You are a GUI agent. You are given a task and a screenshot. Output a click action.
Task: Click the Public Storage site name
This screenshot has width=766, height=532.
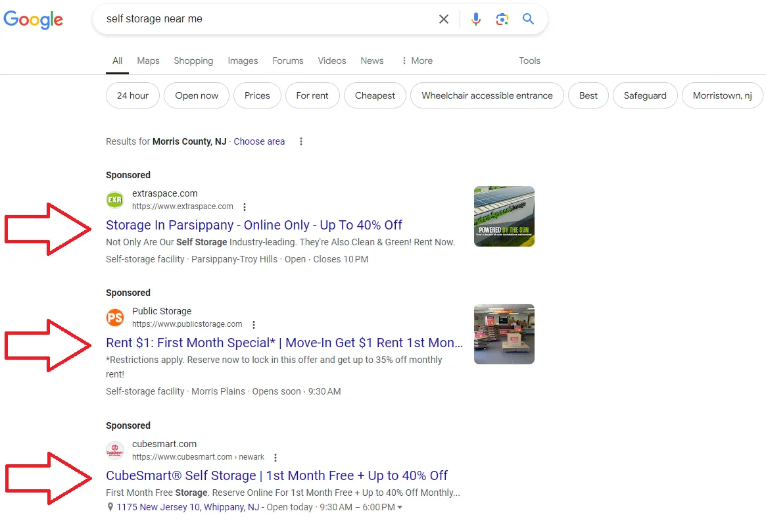[162, 311]
